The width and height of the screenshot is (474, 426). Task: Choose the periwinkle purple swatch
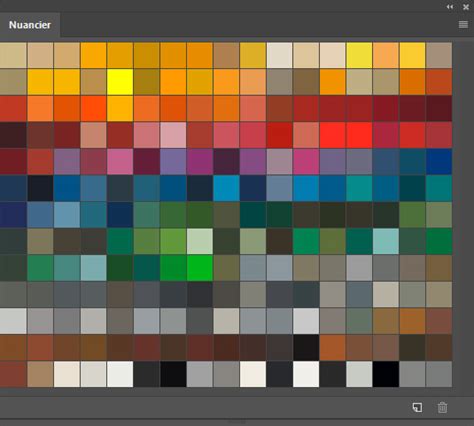(173, 162)
